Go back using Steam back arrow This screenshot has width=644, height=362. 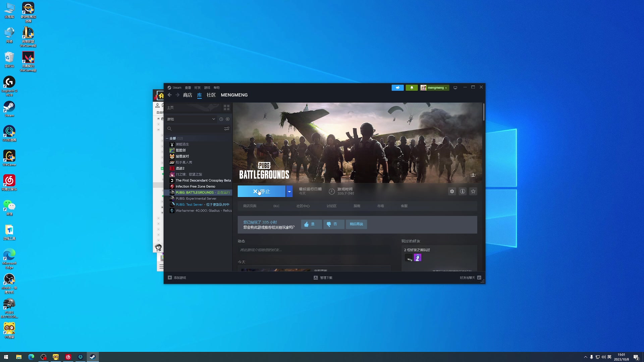tap(170, 95)
